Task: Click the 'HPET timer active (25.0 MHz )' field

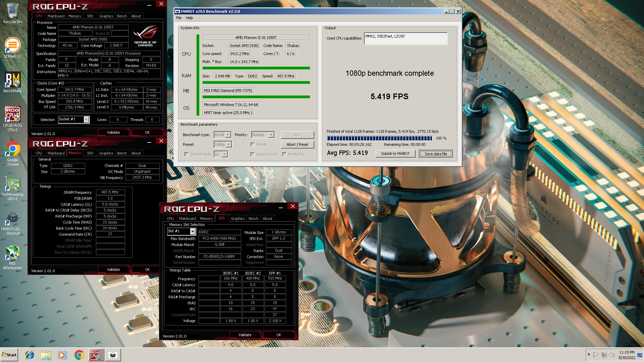Action: (228, 113)
